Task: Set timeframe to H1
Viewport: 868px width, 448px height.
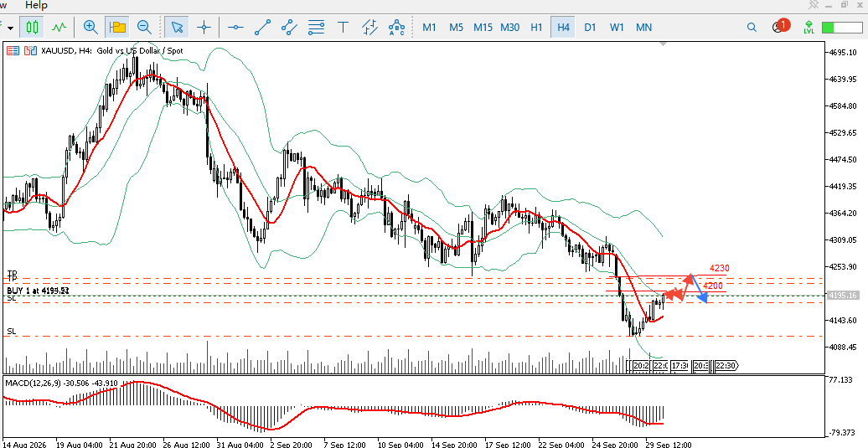Action: [536, 27]
